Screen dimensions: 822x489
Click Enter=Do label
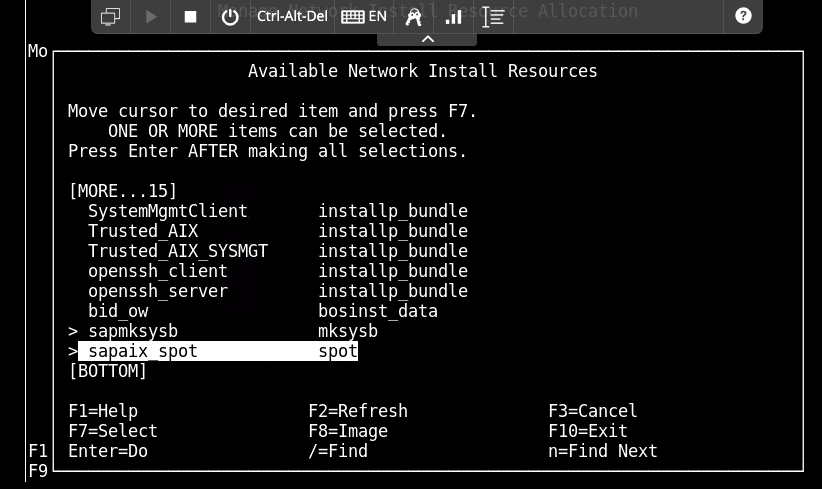[x=108, y=451]
